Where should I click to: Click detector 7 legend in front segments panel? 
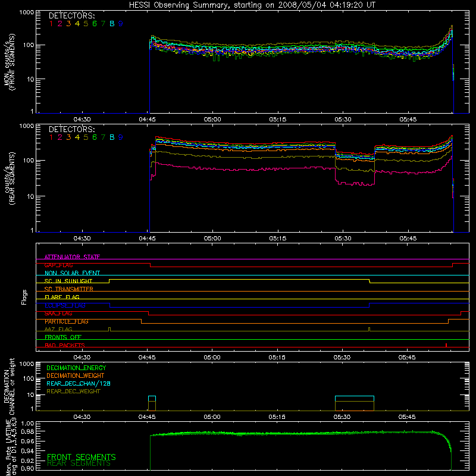coord(103,24)
